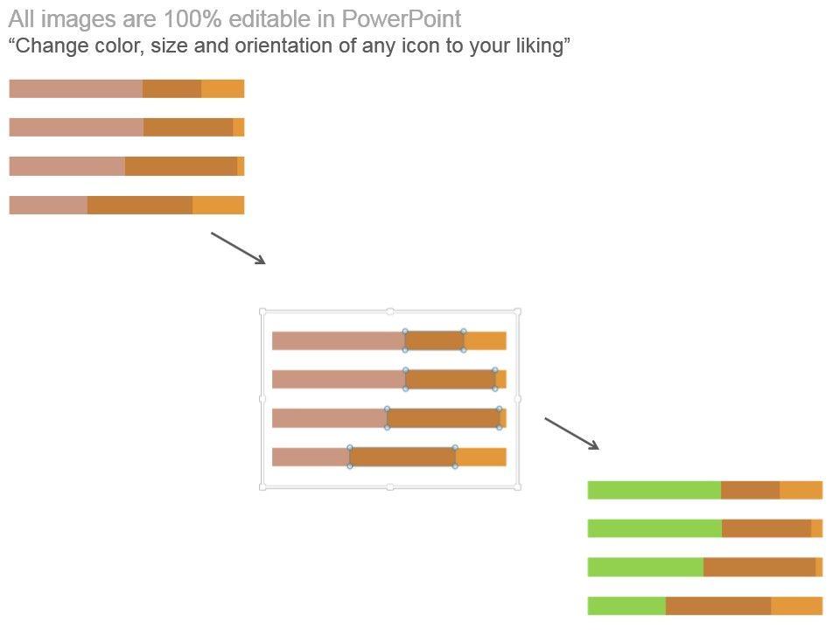Click top-right corner handle of selected chart

pos(517,311)
